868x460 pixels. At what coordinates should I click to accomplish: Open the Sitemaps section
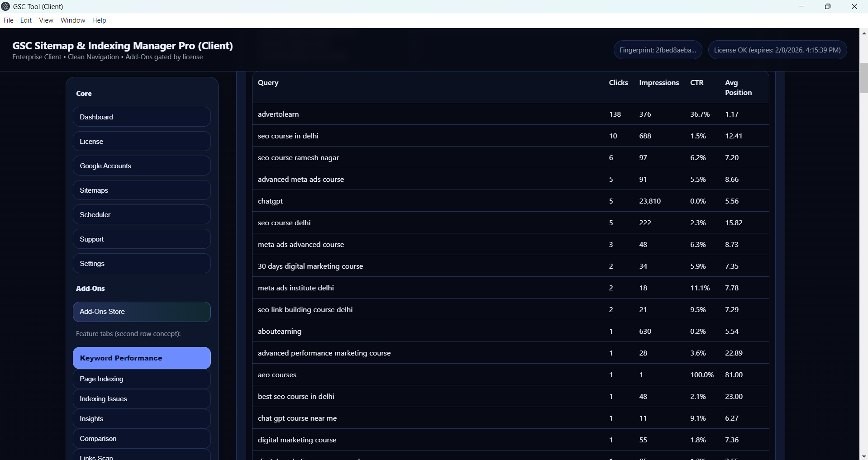coord(142,190)
